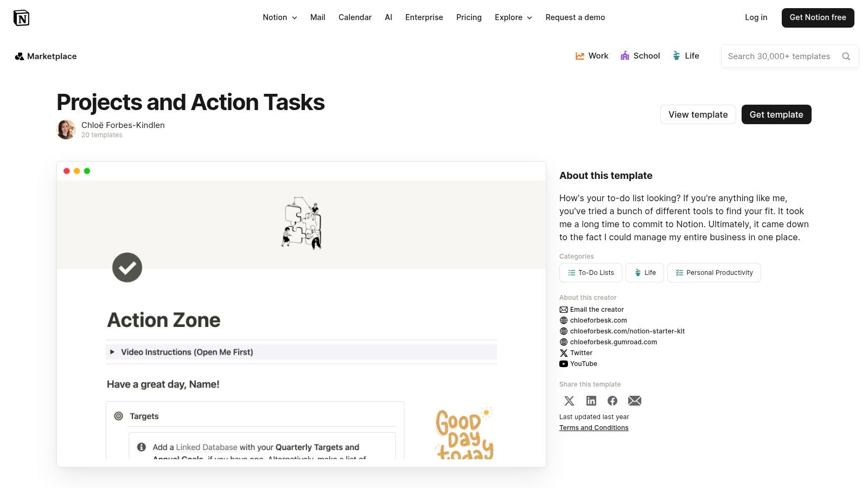Screen dimensions: 868x488
Task: Select the Pricing menu item
Action: coord(469,17)
